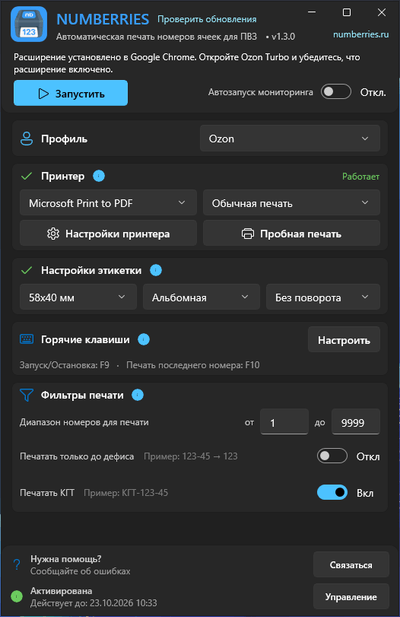The image size is (400, 617).
Task: Enable the Автозапуск мониторинга switch
Action: click(336, 92)
